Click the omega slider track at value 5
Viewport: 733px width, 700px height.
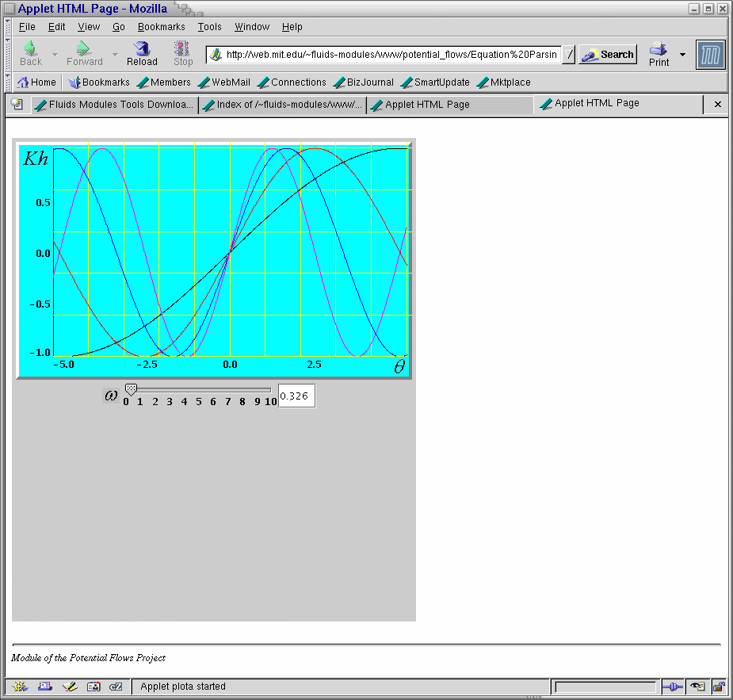199,390
